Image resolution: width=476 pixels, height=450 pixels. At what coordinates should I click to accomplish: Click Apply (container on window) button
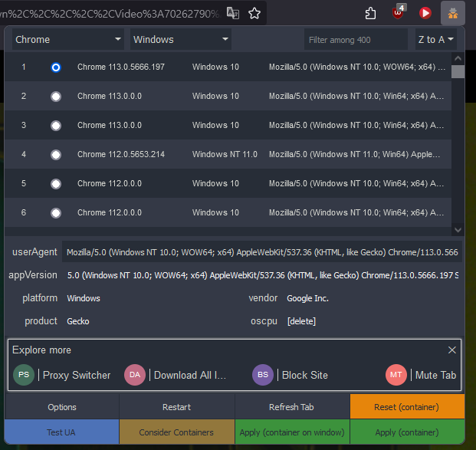pos(292,432)
